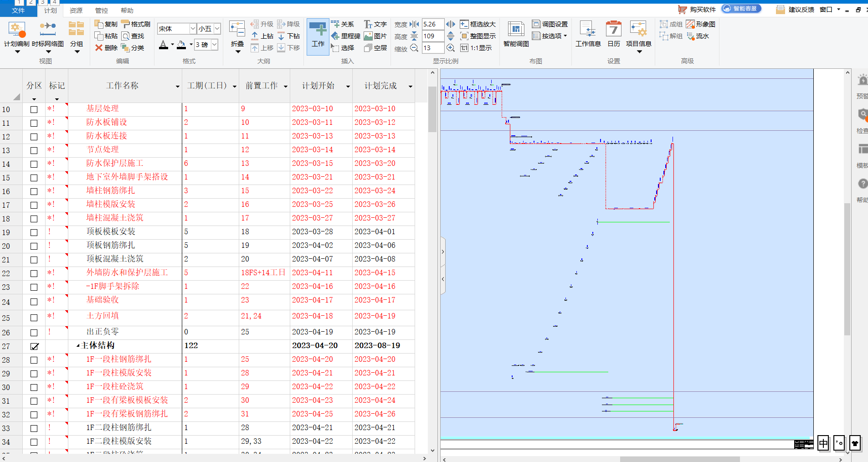Click the 宽度 value input field
The image size is (868, 462).
pyautogui.click(x=433, y=24)
